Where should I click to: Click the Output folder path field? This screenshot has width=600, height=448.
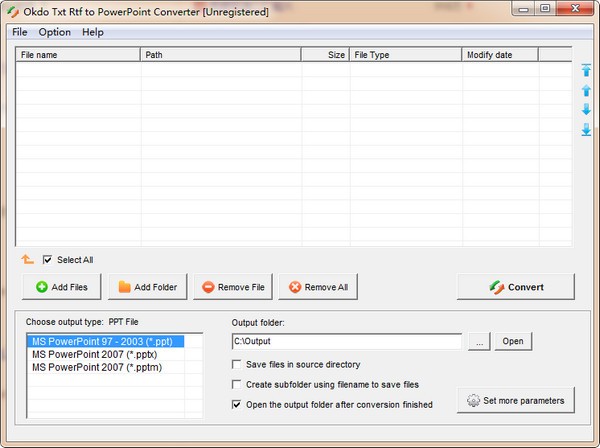(x=347, y=341)
